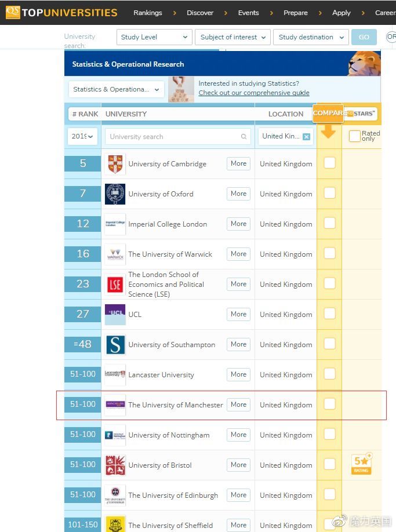Open Imperial College London link

click(168, 224)
